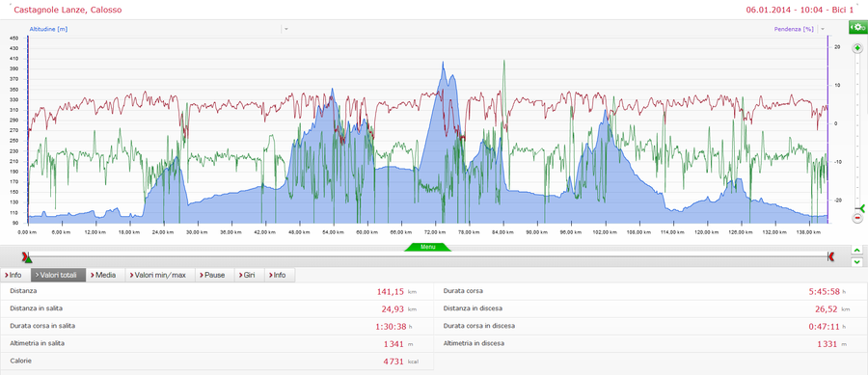Switch to the Giri tab
This screenshot has height=375, width=868.
point(250,275)
